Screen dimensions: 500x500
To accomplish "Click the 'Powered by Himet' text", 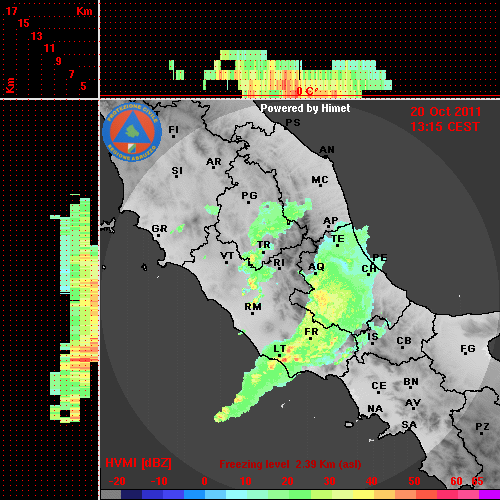I will point(305,108).
